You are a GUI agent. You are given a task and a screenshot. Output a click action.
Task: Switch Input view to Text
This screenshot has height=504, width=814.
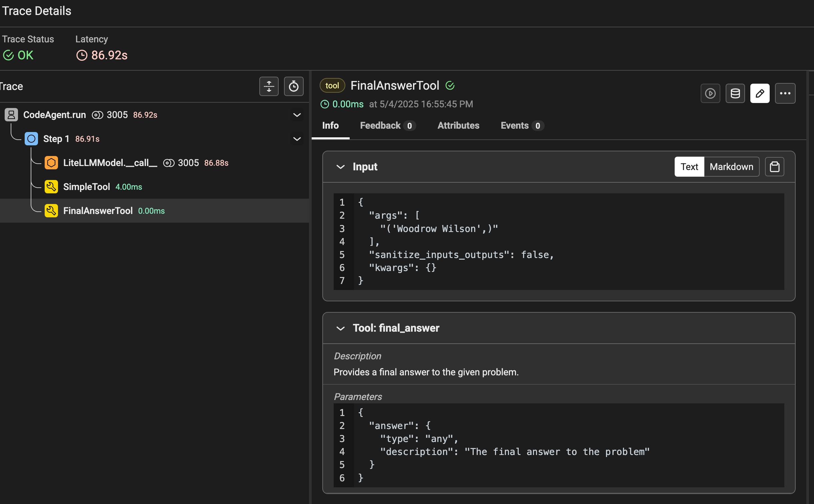click(x=689, y=167)
